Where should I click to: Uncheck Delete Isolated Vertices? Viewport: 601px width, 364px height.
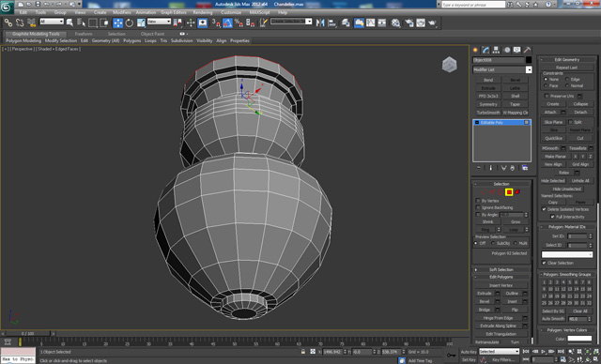tap(544, 209)
